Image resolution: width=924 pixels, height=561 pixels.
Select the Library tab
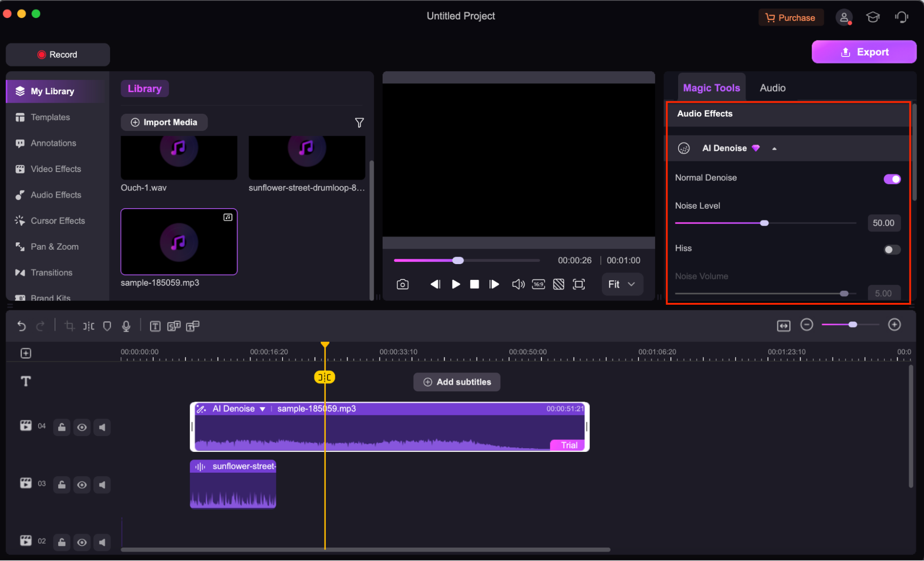point(145,89)
